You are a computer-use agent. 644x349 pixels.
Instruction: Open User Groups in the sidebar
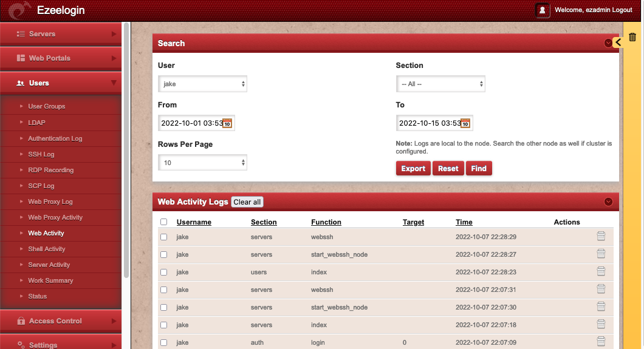(x=46, y=107)
